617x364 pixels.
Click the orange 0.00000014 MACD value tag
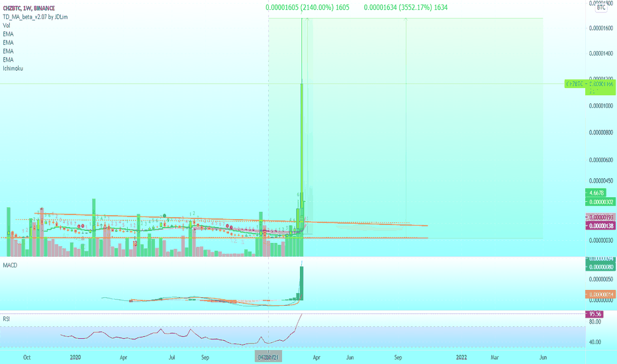tap(600, 295)
